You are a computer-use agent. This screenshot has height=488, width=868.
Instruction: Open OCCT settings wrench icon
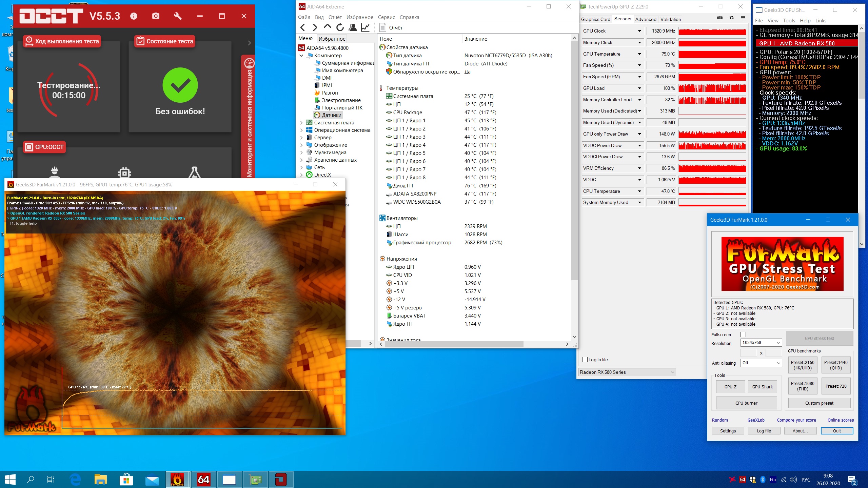(178, 16)
